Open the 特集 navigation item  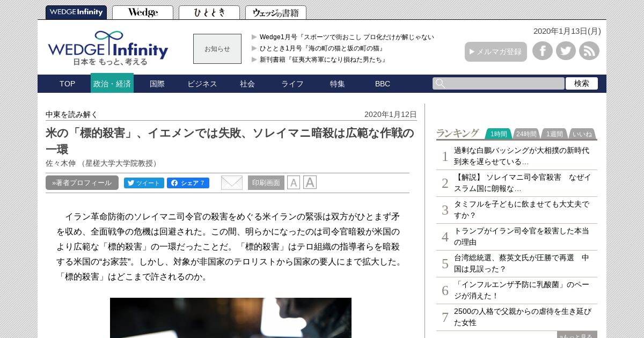click(338, 84)
